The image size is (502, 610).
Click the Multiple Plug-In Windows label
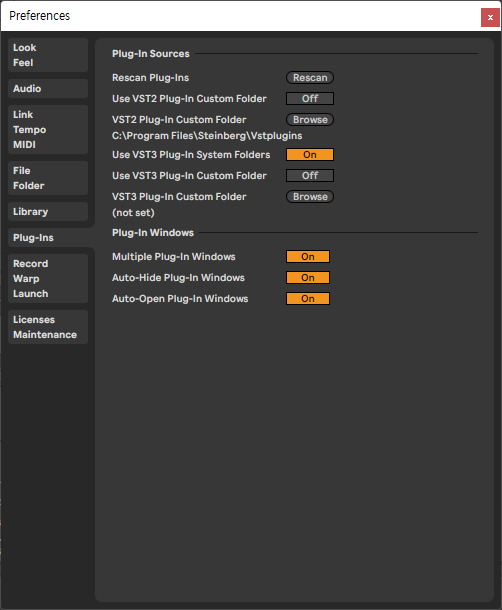(174, 257)
